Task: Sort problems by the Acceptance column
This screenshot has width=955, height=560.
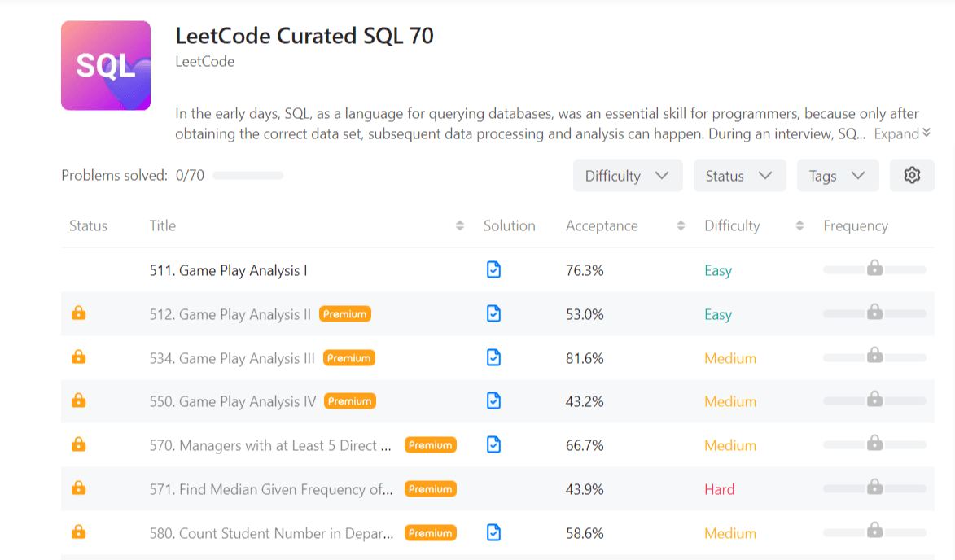Action: [680, 225]
